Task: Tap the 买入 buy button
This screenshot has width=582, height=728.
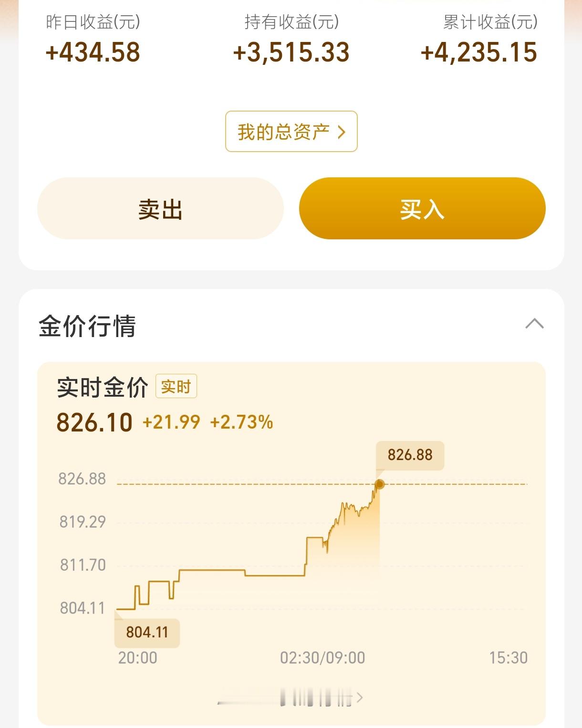Action: [422, 208]
